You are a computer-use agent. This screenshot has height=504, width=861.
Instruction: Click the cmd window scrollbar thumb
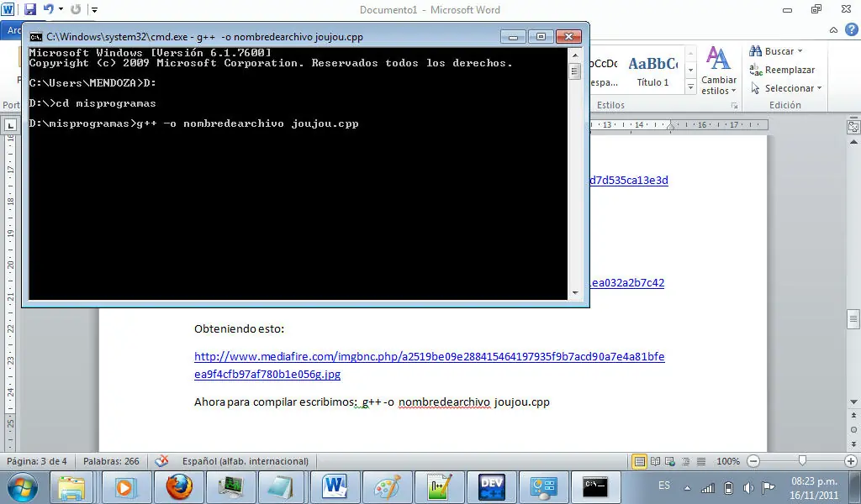point(575,71)
